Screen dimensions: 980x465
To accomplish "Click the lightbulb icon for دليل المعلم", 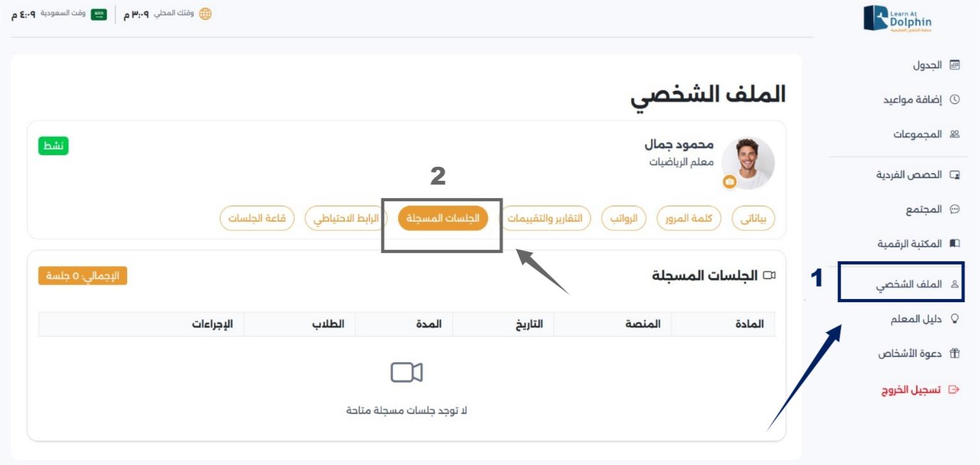I will point(955,319).
